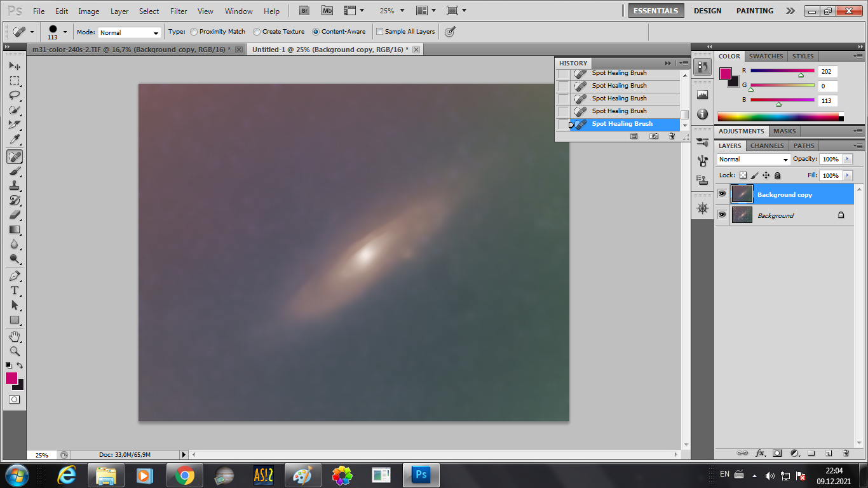Hide the Background copy layer

(x=722, y=194)
